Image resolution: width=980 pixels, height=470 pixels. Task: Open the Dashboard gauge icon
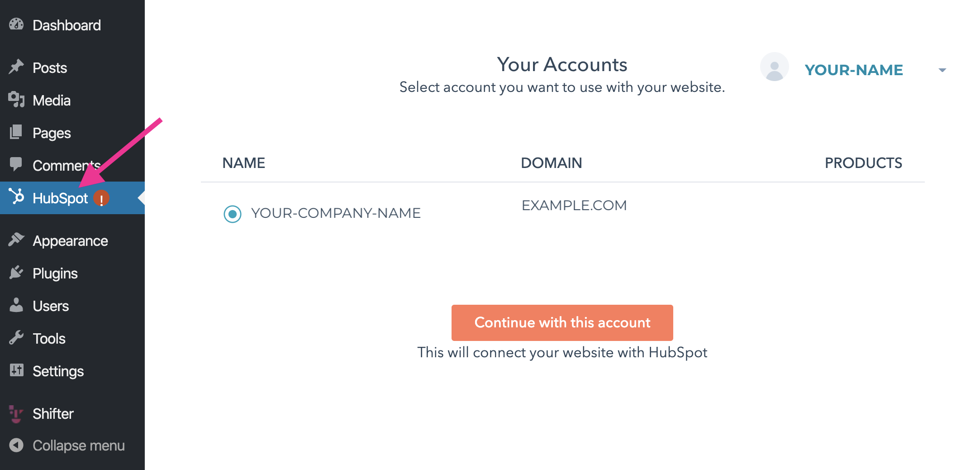[16, 24]
